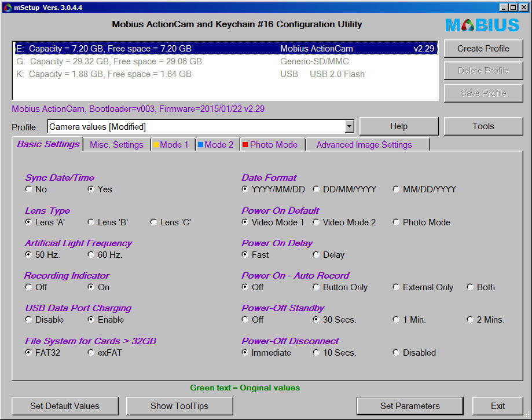Click Show ToolTips button
The image size is (532, 420).
click(x=179, y=406)
